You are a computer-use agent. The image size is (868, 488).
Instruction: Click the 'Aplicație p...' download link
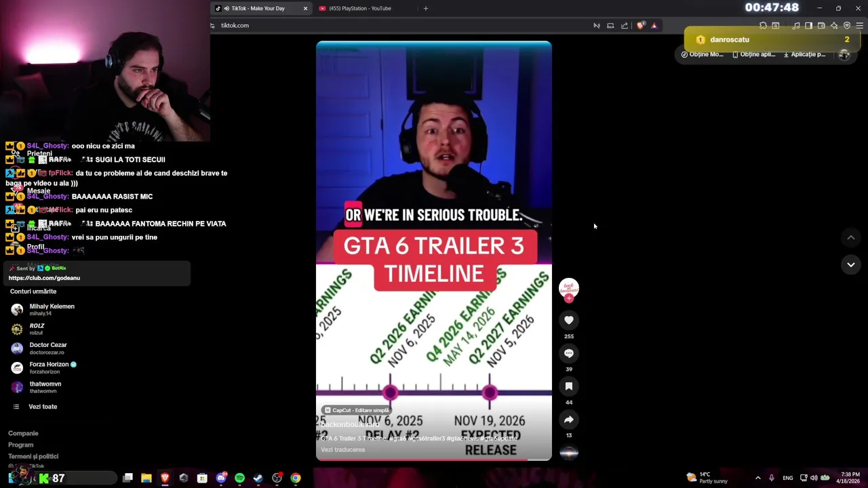point(804,54)
